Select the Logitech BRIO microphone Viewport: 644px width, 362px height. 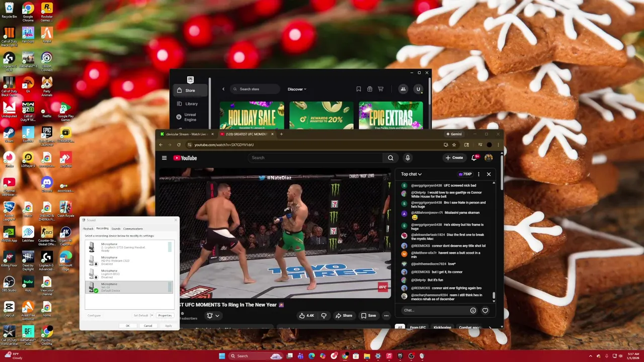pyautogui.click(x=129, y=274)
